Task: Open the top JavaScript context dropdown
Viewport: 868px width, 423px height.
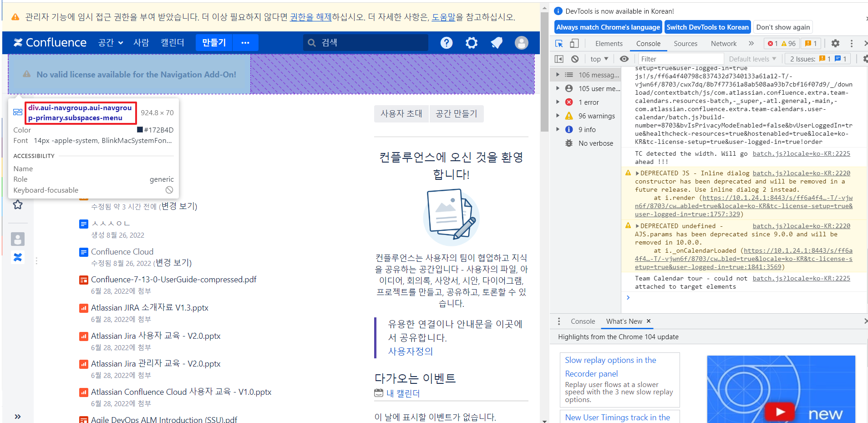Action: pos(599,59)
